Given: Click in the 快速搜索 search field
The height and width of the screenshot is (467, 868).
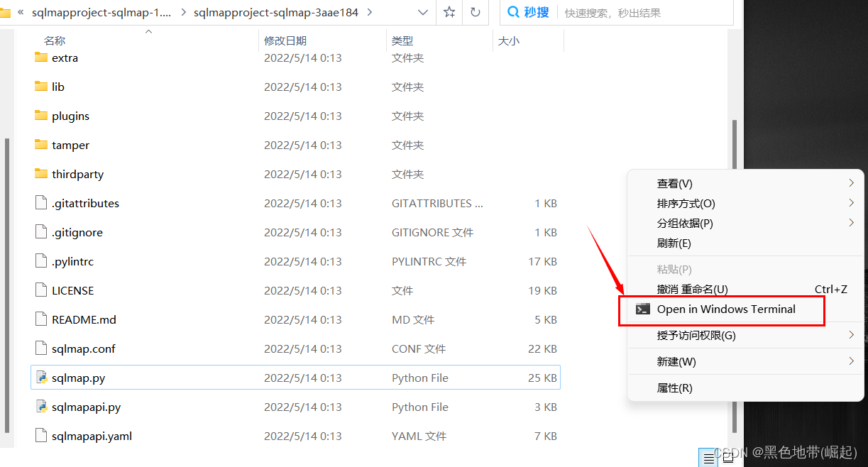Looking at the screenshot, I should (x=646, y=12).
